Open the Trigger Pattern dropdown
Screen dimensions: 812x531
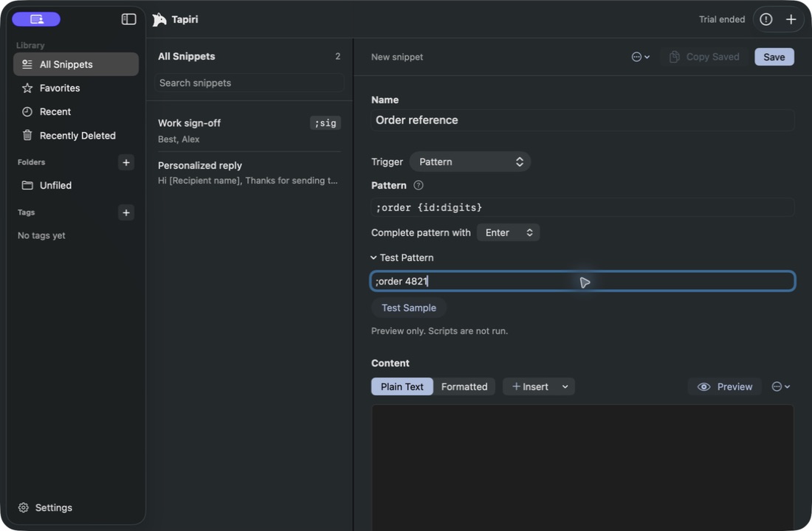pos(469,162)
